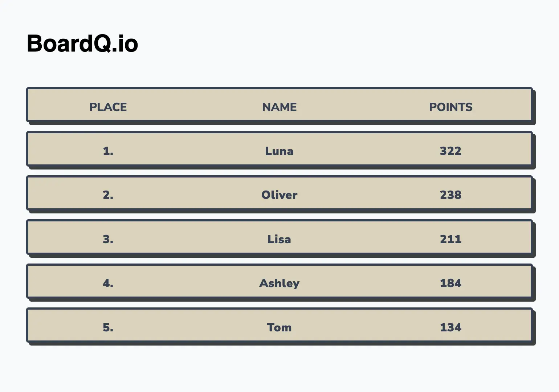Select the second place rank number
Viewport: 559px width, 392px height.
tap(108, 195)
